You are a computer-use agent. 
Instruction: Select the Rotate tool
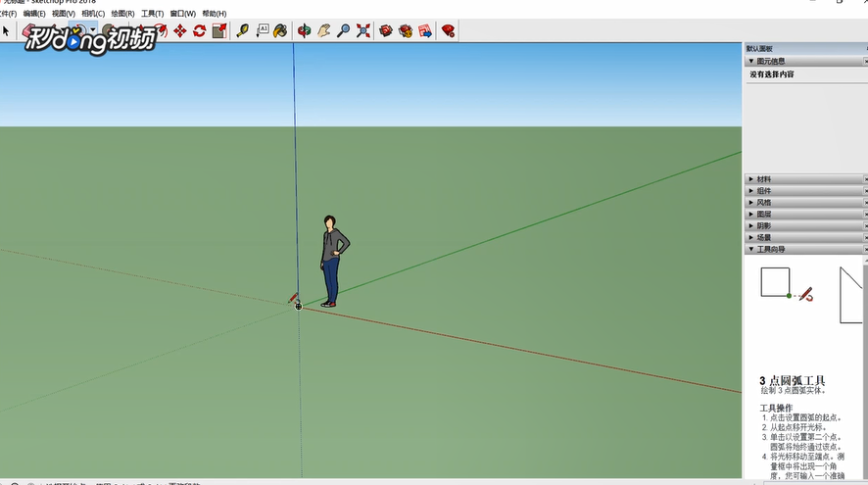199,31
